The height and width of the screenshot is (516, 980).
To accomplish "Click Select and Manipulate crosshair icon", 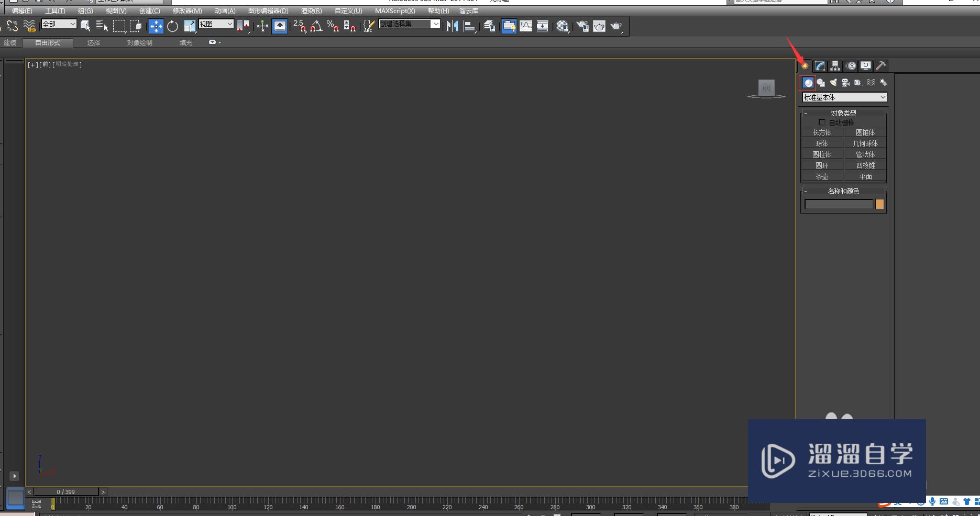I will coord(262,26).
